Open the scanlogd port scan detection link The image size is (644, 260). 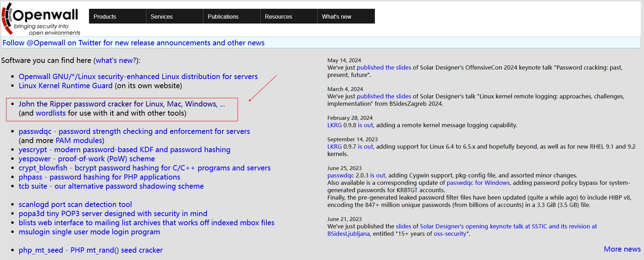coord(75,204)
